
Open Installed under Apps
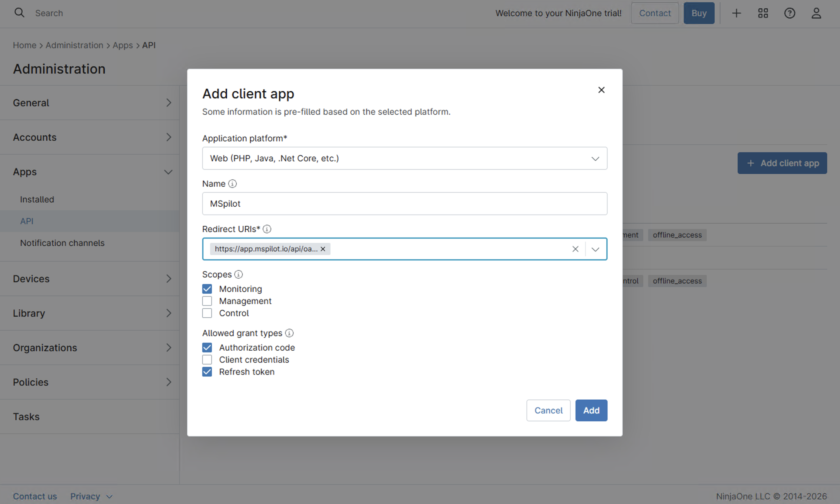tap(37, 199)
